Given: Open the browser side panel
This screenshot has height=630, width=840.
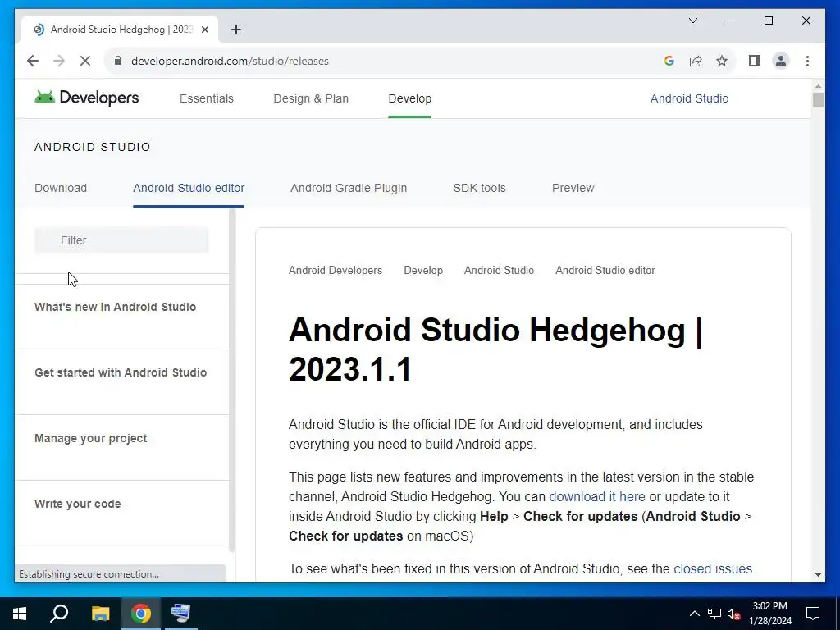Looking at the screenshot, I should point(755,61).
